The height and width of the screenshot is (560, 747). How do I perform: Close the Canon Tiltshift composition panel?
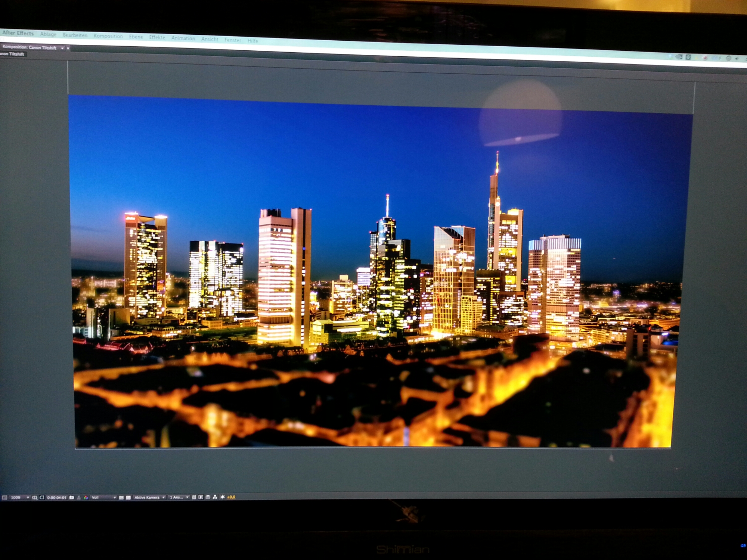68,48
